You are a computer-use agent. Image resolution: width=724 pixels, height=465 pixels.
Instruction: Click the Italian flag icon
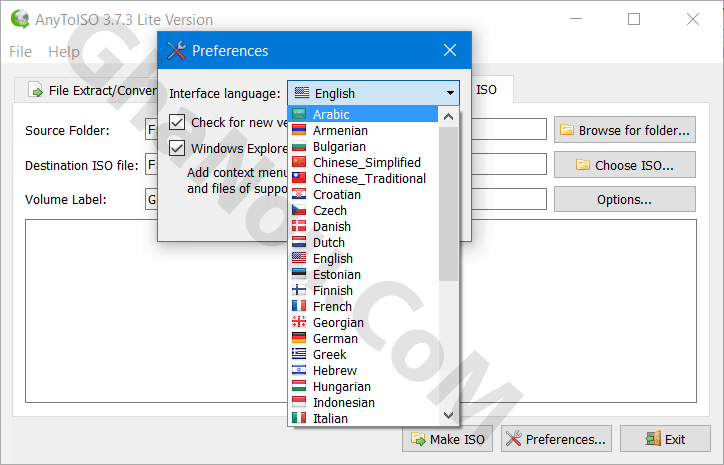click(299, 418)
